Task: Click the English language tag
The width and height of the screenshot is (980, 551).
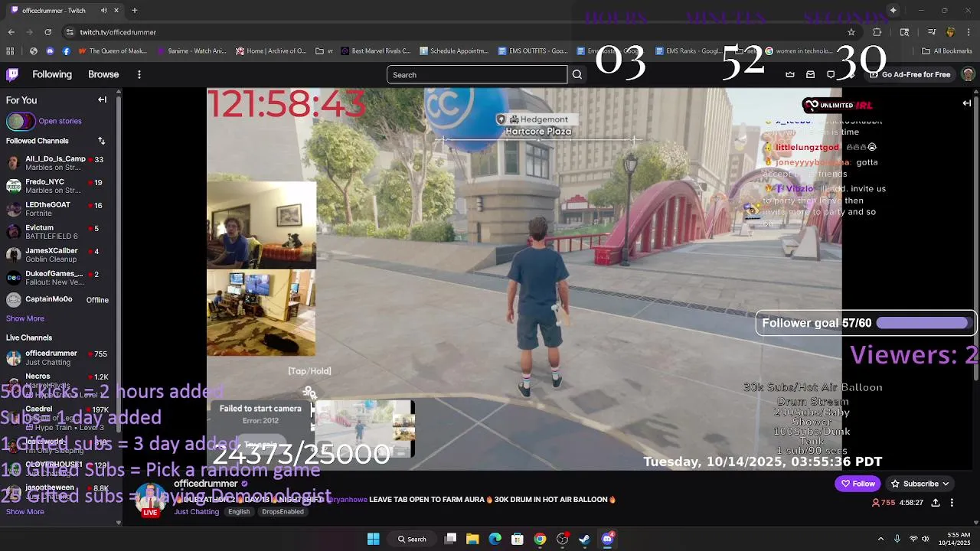Action: (239, 511)
